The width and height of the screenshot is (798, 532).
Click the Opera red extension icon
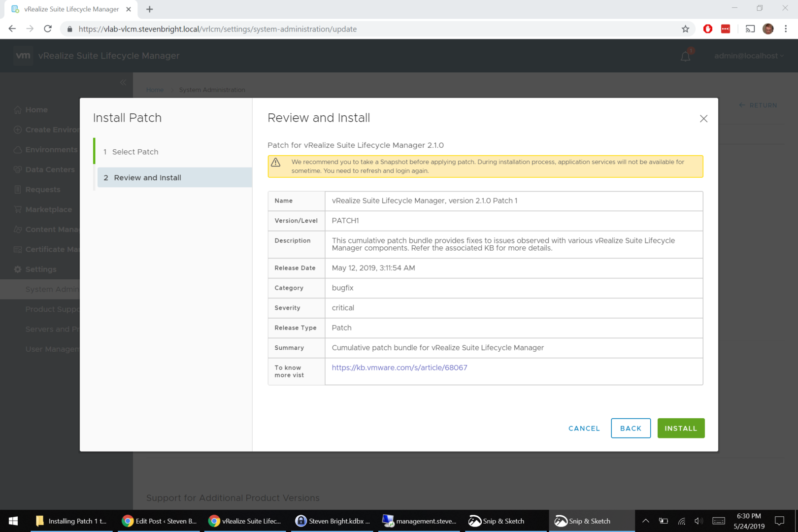[707, 29]
